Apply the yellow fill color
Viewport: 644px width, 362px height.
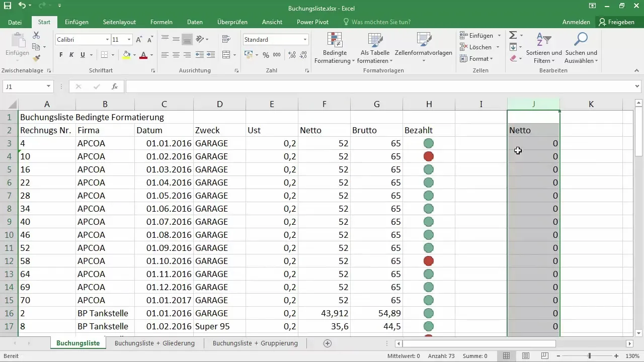point(126,55)
